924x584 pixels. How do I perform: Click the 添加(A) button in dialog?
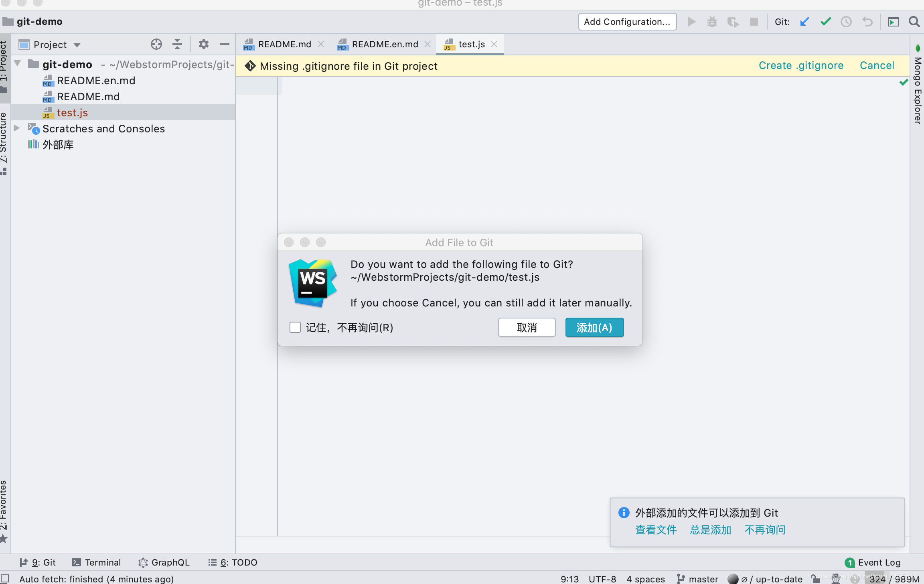pos(594,327)
